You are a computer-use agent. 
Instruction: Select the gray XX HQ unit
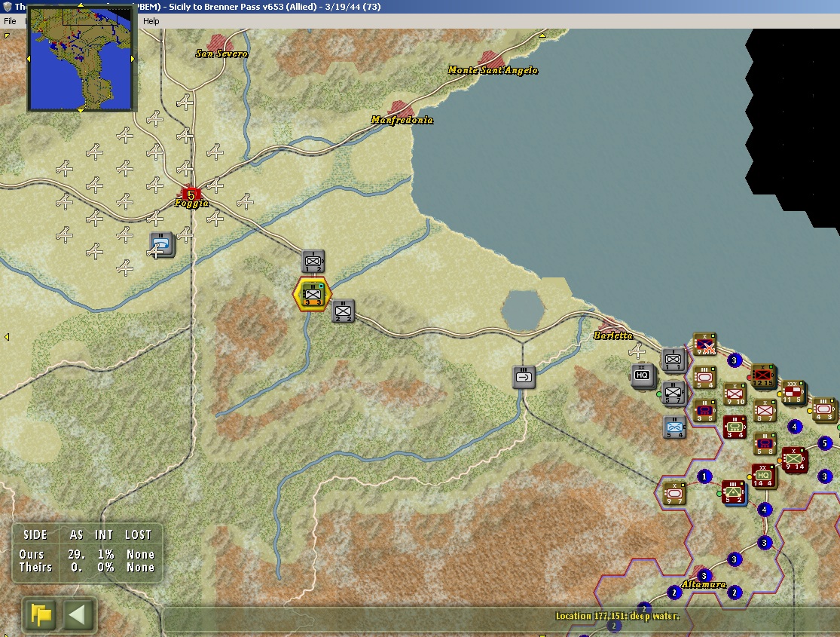click(x=643, y=375)
